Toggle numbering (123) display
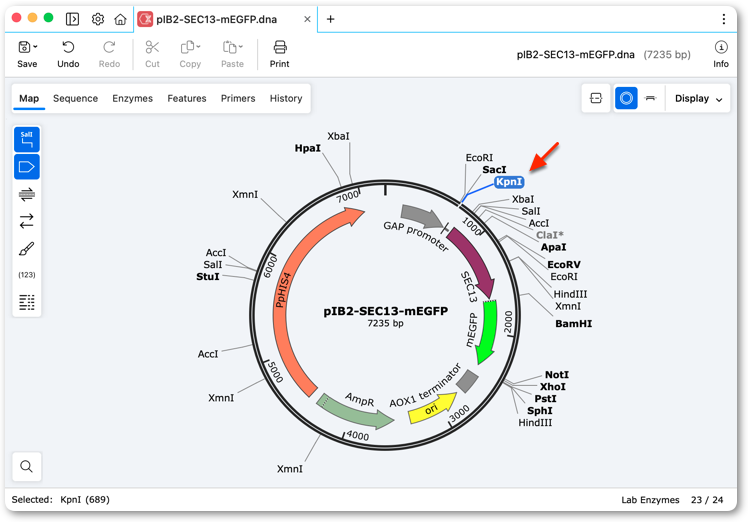This screenshot has height=522, width=748. [27, 275]
